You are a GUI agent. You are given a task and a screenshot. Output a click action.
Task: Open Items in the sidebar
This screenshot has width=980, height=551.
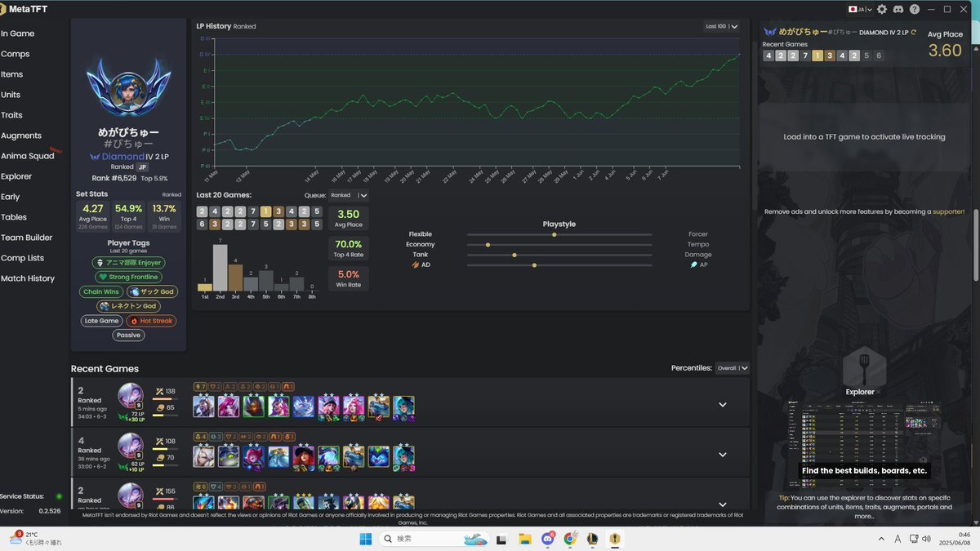point(12,74)
